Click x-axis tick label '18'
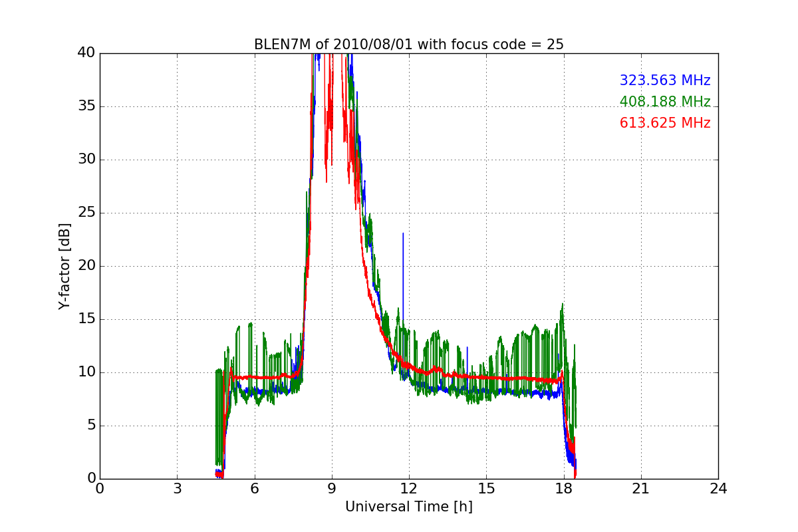 coord(563,488)
